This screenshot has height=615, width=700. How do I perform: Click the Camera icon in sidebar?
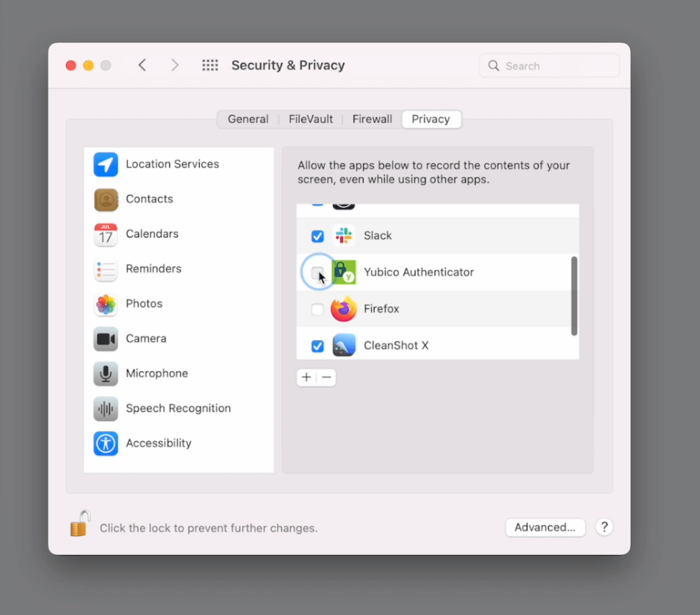(x=106, y=339)
